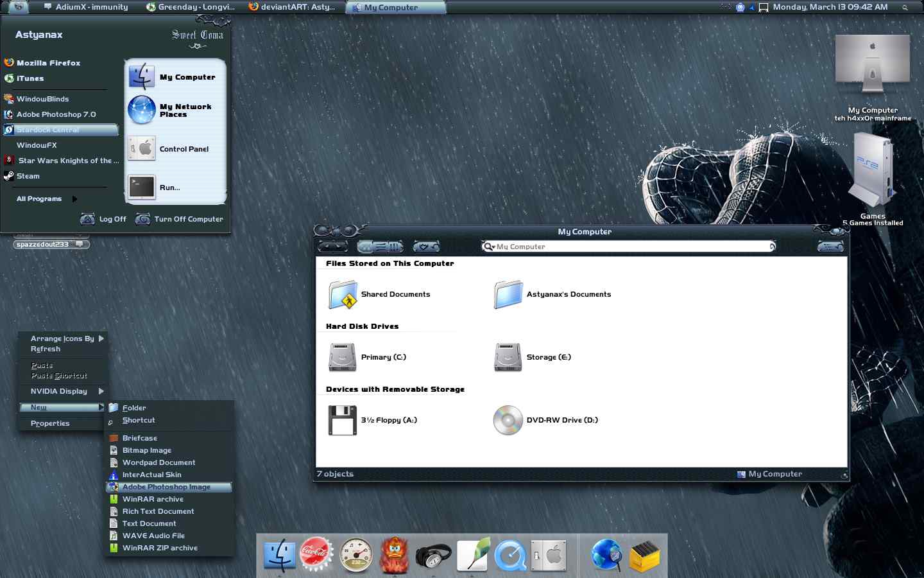Click the spazzedout233 chat tab

51,244
